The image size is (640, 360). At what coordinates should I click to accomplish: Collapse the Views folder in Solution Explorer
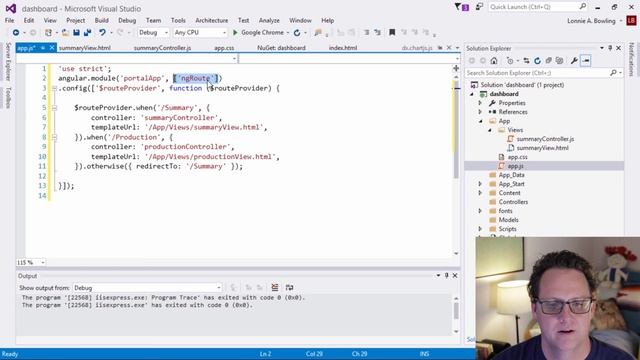coord(490,130)
